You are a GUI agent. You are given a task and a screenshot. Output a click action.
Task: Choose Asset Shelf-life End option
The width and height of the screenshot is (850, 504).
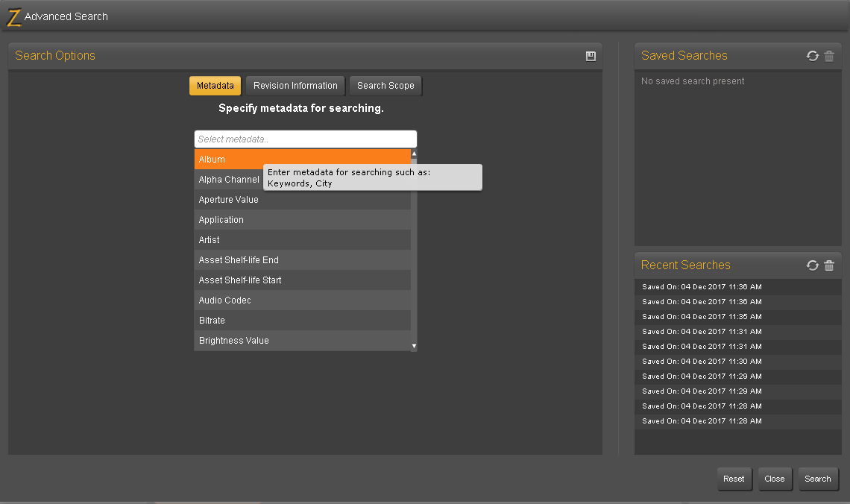pyautogui.click(x=303, y=259)
